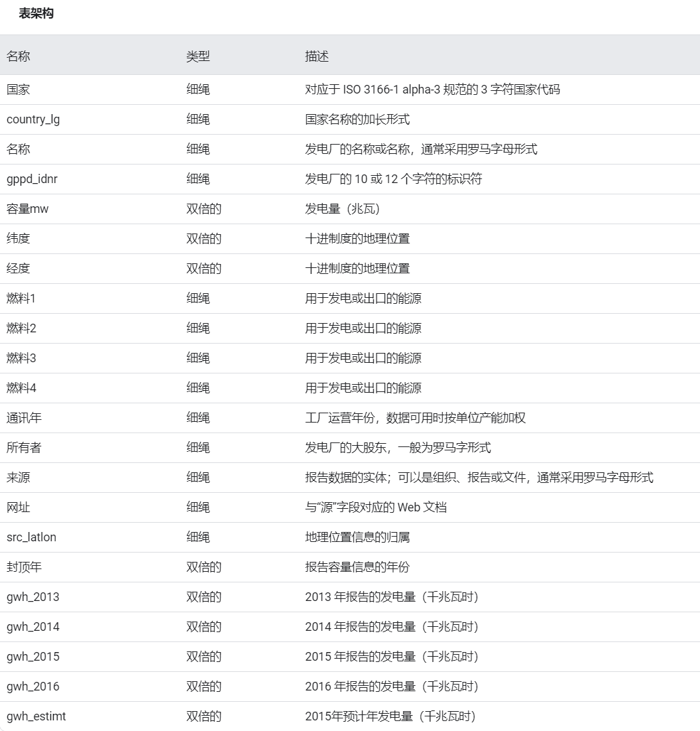Screen dimensions: 700x731
Task: Select the src_latlon field row
Action: click(x=32, y=537)
